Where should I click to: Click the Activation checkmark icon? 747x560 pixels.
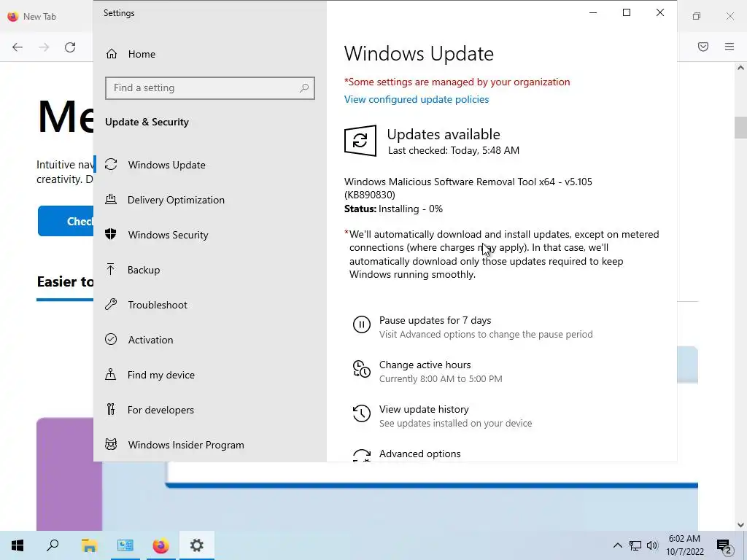(x=111, y=339)
